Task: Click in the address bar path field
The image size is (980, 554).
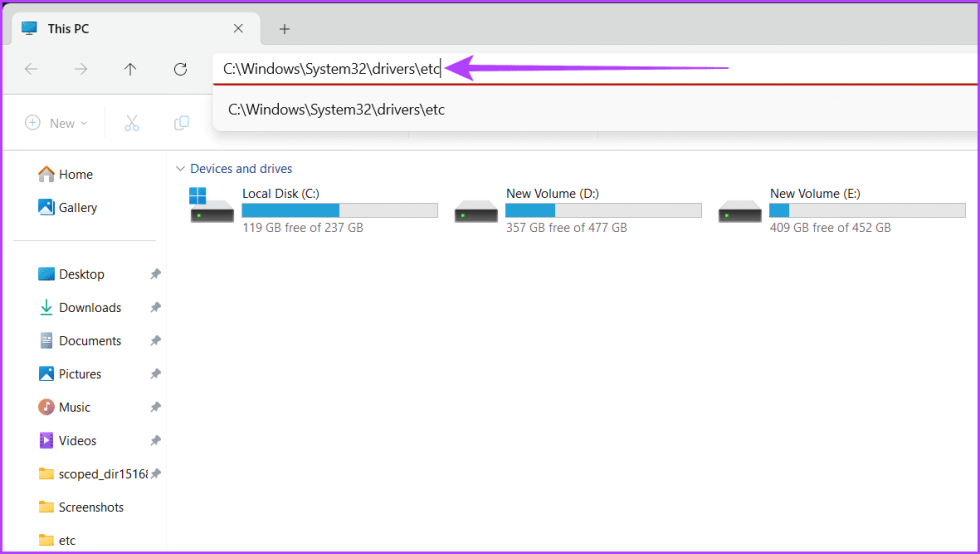Action: [594, 69]
